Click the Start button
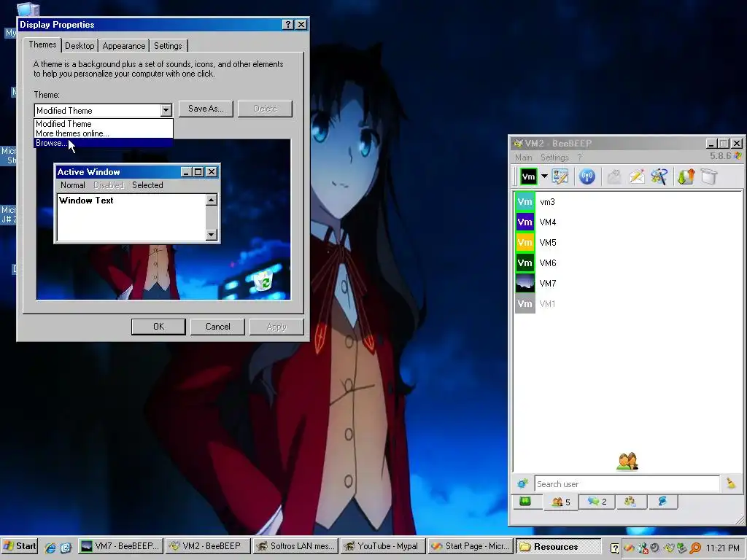 [20, 546]
